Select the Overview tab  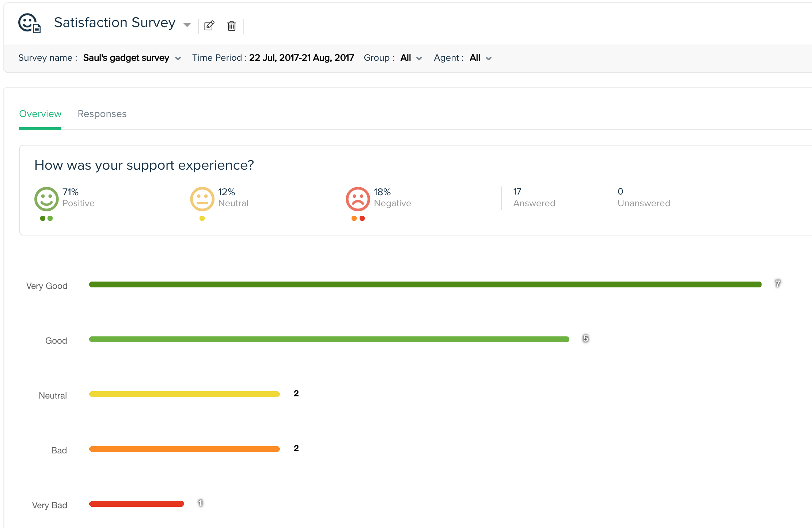(x=40, y=114)
